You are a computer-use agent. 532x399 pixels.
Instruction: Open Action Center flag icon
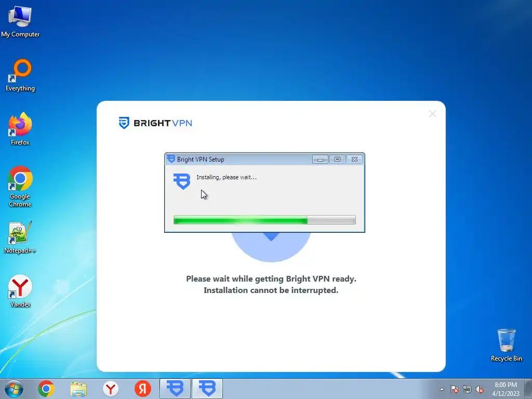pyautogui.click(x=455, y=389)
